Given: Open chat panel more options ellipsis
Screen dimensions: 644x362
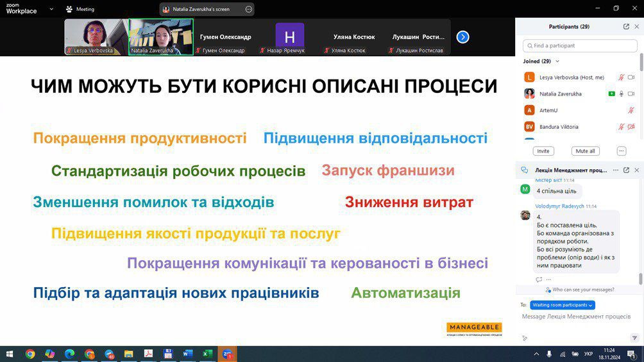Looking at the screenshot, I should click(616, 170).
